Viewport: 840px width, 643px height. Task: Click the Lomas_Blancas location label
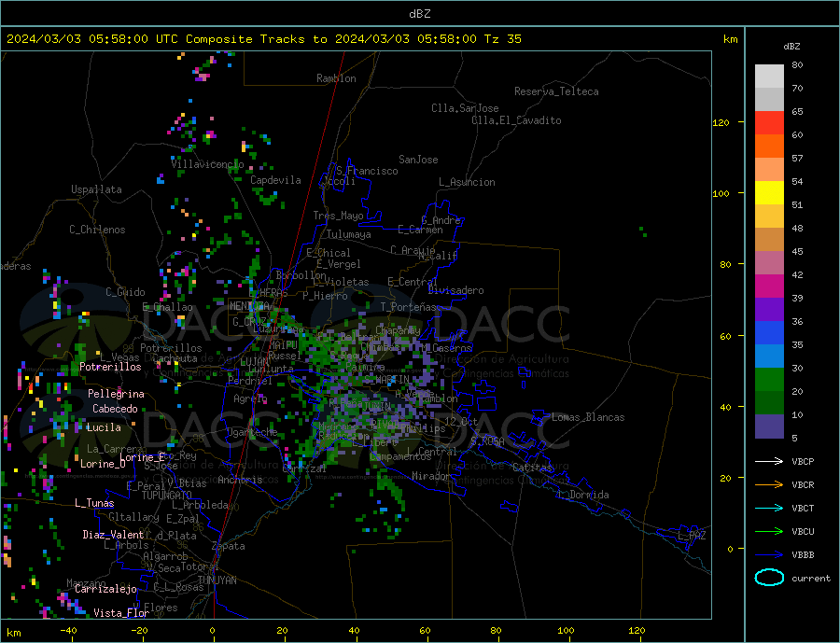(x=588, y=417)
